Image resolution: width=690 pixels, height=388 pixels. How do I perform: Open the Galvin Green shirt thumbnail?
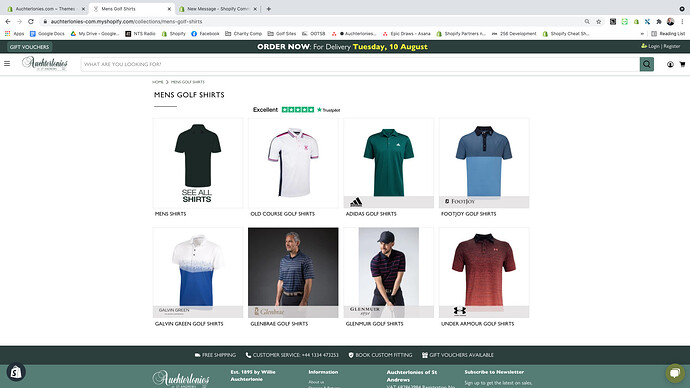point(198,272)
